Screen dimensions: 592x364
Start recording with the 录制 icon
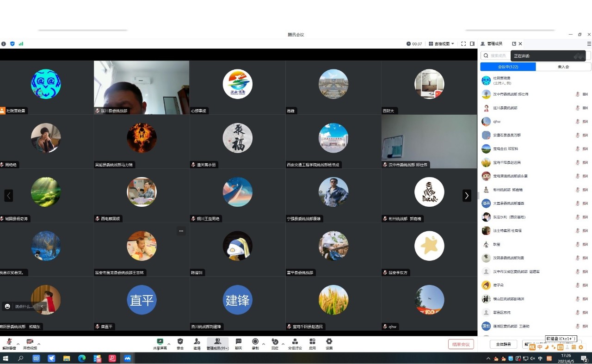point(255,344)
